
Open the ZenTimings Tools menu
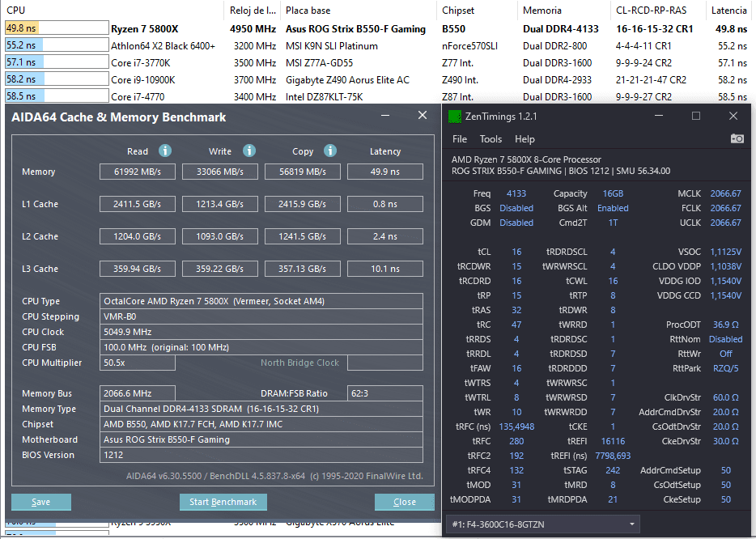(491, 139)
